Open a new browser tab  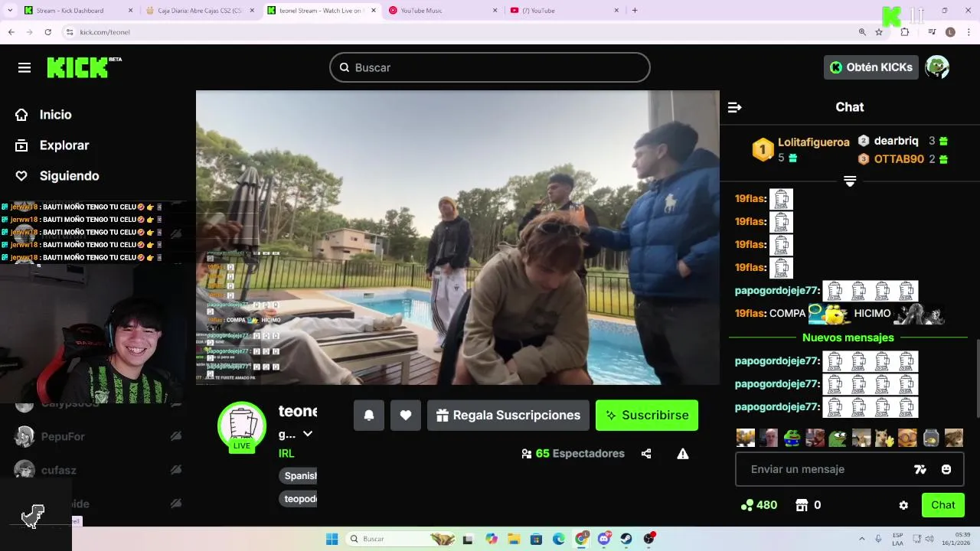[x=635, y=11]
